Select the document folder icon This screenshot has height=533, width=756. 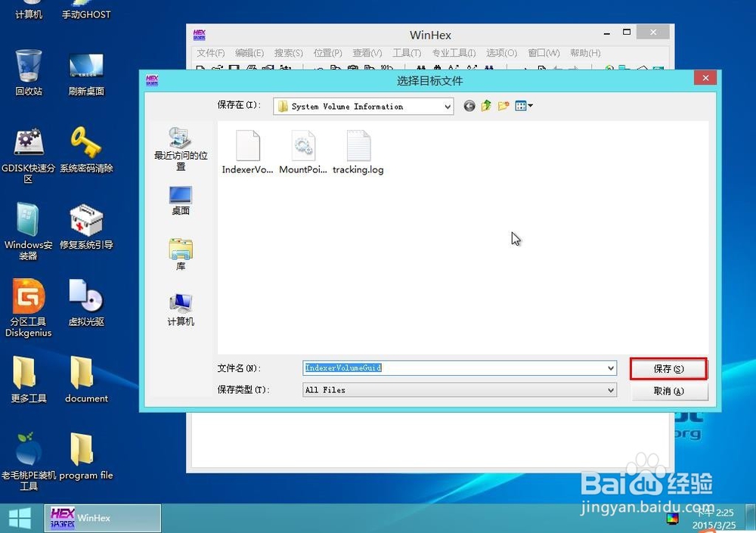86,380
